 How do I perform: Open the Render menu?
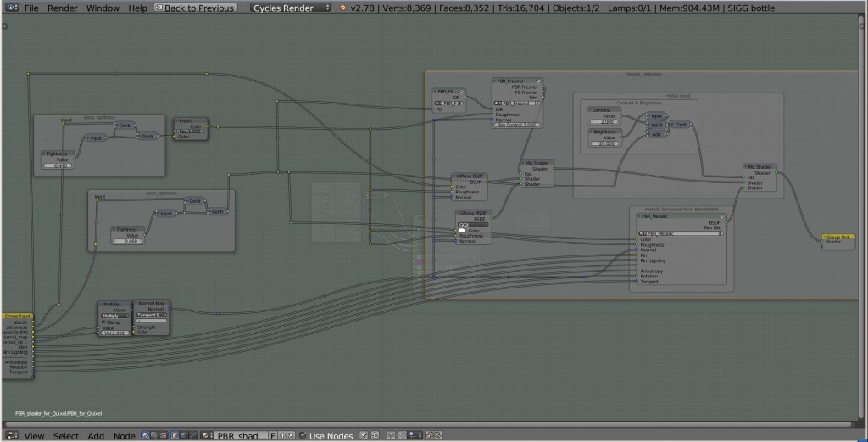click(x=61, y=8)
